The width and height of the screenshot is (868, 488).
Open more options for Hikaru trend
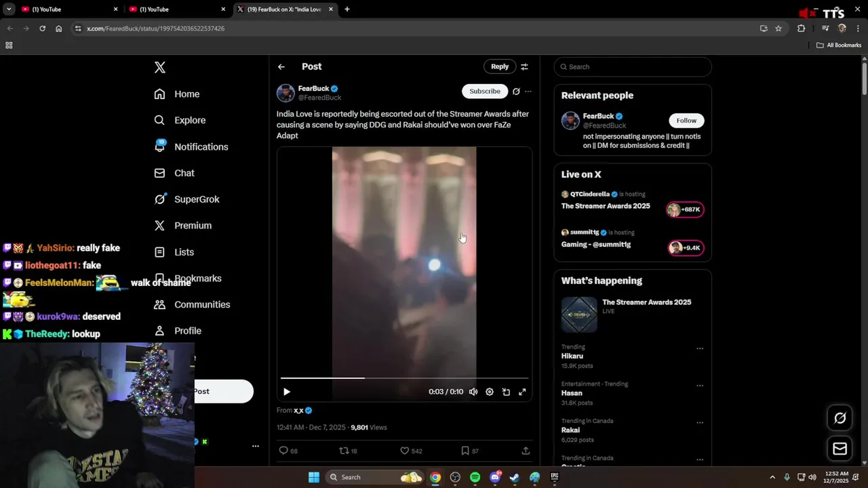coord(700,348)
